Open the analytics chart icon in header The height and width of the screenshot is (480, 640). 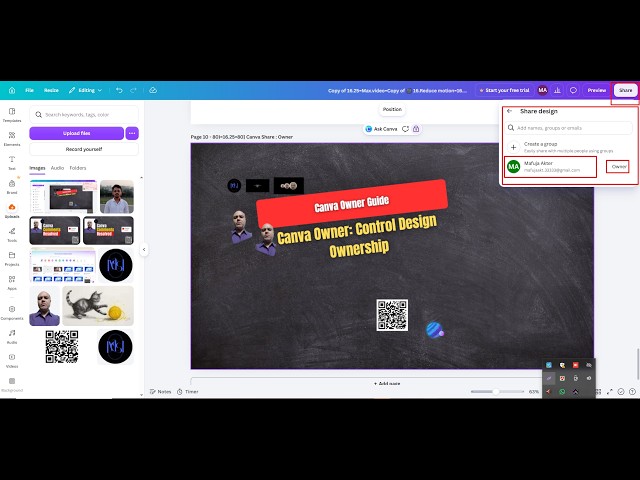(557, 90)
